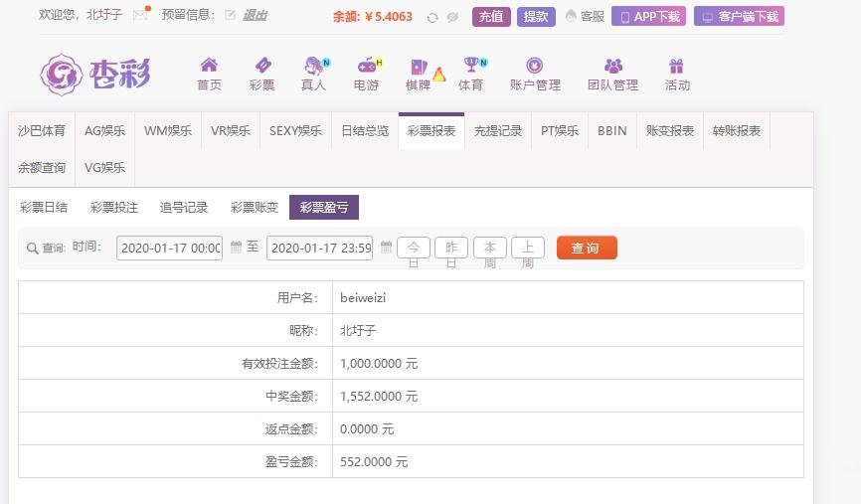Click 中奖金额 value 1,552.0000 元
The width and height of the screenshot is (861, 504).
pos(379,397)
